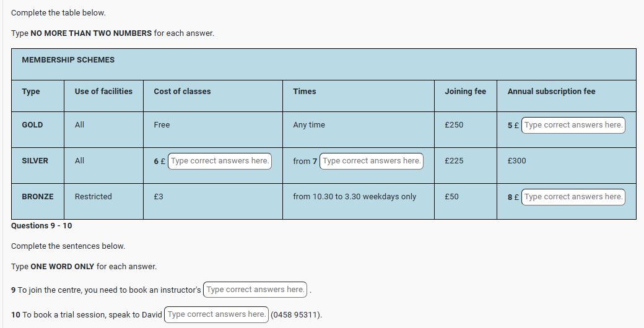Click the 'Joining fee' column header
Viewport: 644px width, 328px height.
point(465,92)
